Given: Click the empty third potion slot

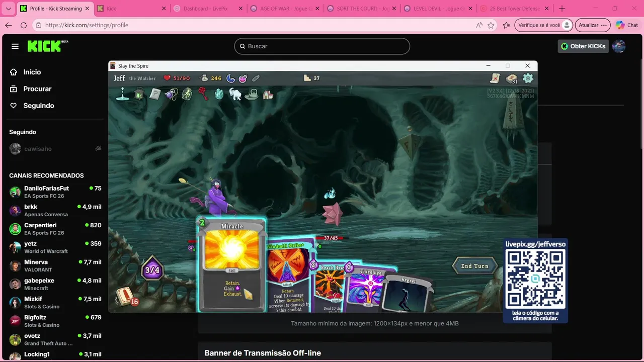Looking at the screenshot, I should [256, 78].
